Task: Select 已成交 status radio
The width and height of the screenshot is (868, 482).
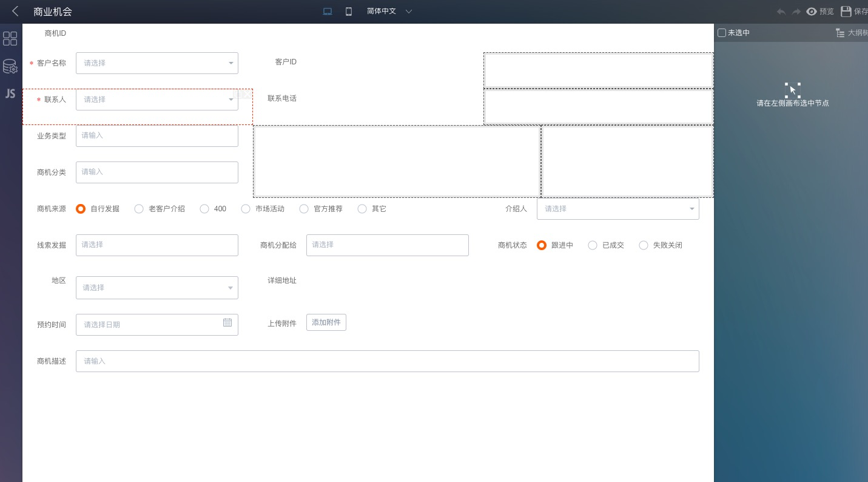Action: (593, 245)
